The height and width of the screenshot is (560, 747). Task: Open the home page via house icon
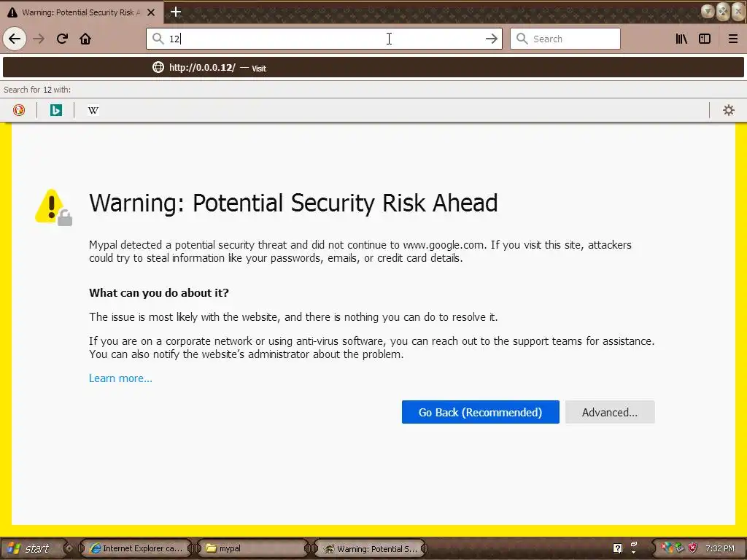coord(85,39)
